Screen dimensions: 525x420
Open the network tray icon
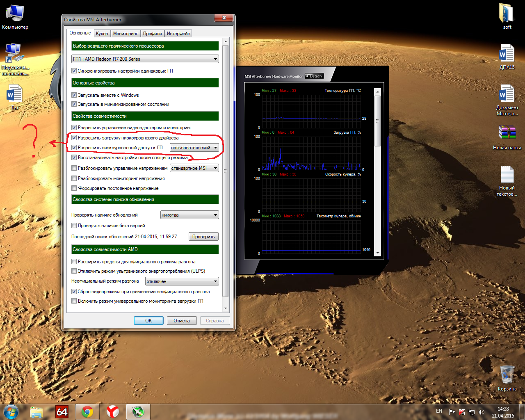tap(472, 412)
